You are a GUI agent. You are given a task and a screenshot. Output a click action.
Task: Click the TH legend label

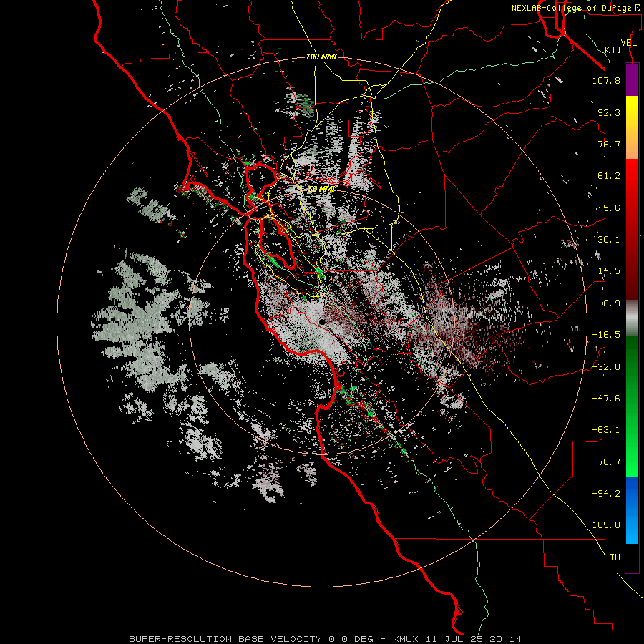[x=615, y=557]
